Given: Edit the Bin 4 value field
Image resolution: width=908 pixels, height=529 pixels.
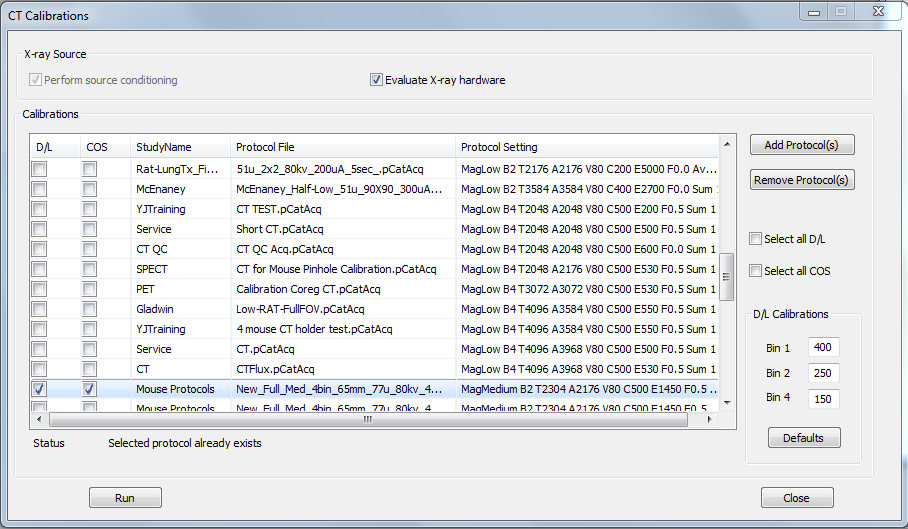Looking at the screenshot, I should point(823,399).
